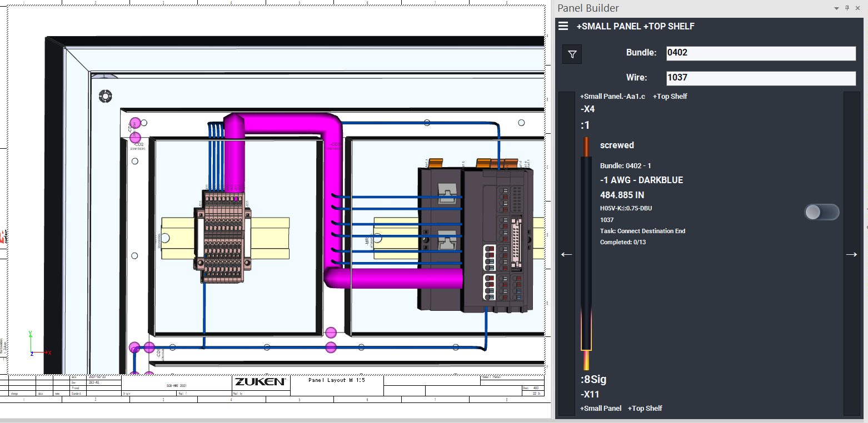Screen dimensions: 868x423
Task: Pin the Panel Builder pane
Action: 847,8
